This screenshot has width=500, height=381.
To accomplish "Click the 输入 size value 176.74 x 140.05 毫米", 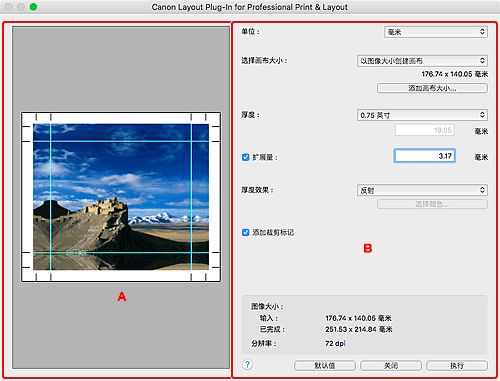I will tap(358, 318).
